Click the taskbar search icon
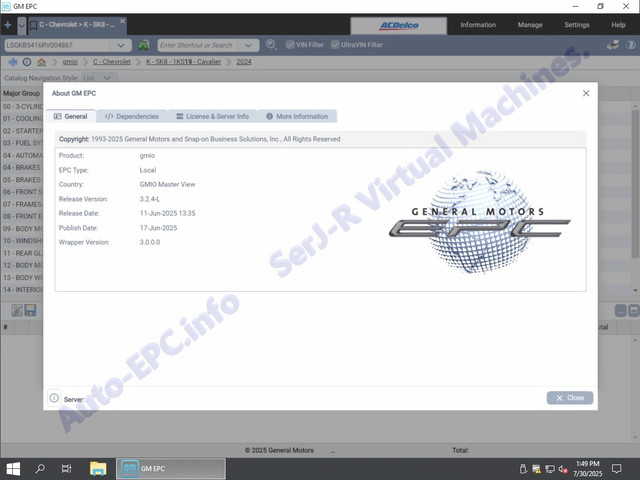 pos(40,469)
